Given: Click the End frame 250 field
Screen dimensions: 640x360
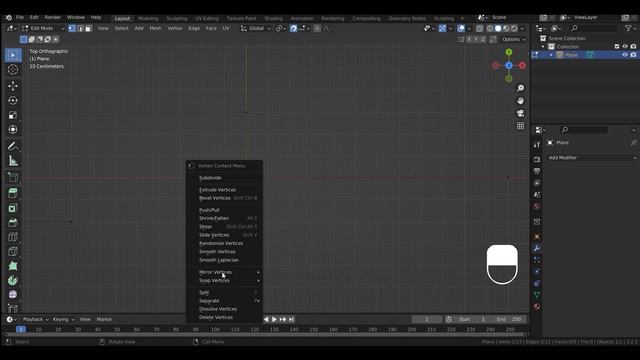Looking at the screenshot, I should pyautogui.click(x=508, y=319).
